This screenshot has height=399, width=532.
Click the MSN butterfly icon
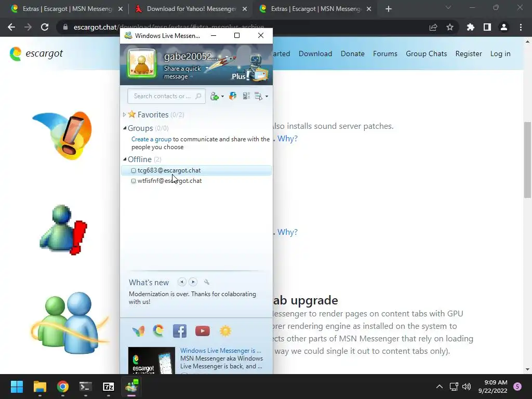point(138,331)
